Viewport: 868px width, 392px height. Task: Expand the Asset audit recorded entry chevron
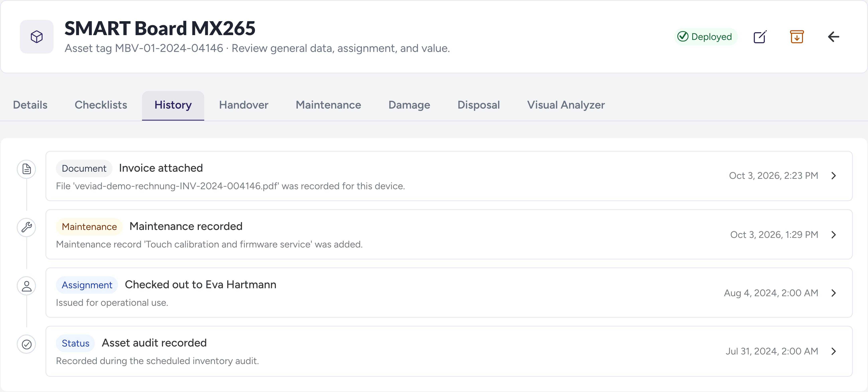pyautogui.click(x=834, y=351)
